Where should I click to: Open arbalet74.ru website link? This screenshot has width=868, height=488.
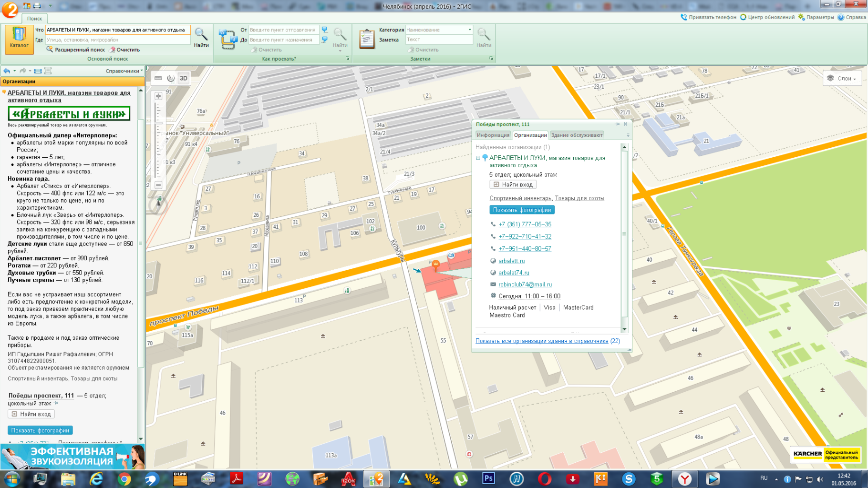[x=514, y=273]
